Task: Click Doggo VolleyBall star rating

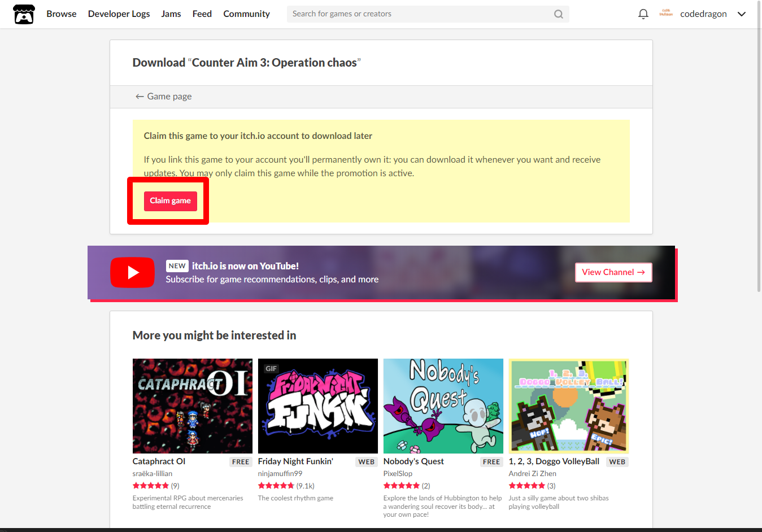Action: pos(527,486)
